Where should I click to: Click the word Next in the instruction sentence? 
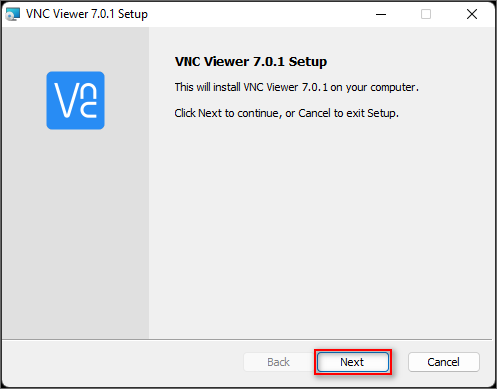coord(210,113)
